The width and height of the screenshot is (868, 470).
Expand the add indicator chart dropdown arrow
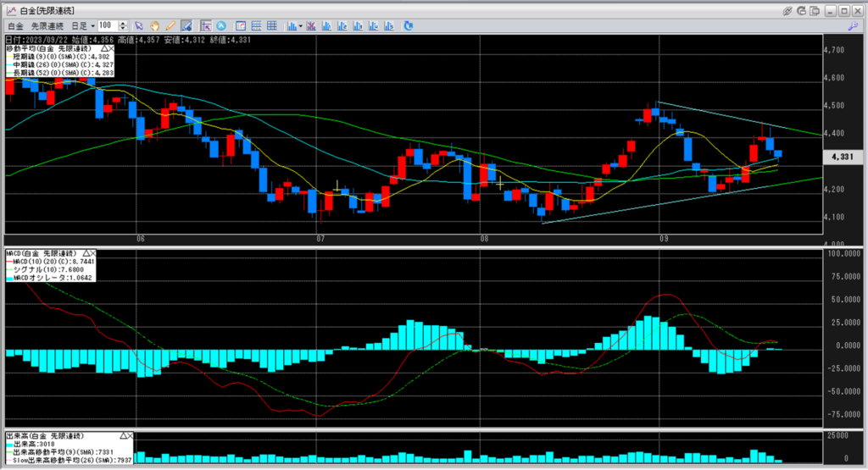tap(300, 26)
